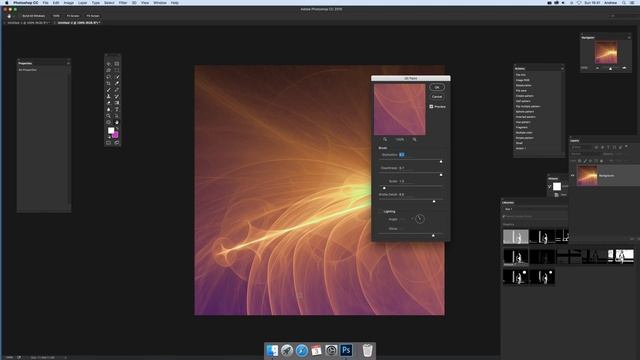Open Finder from the Dock
The height and width of the screenshot is (360, 640).
(272, 350)
